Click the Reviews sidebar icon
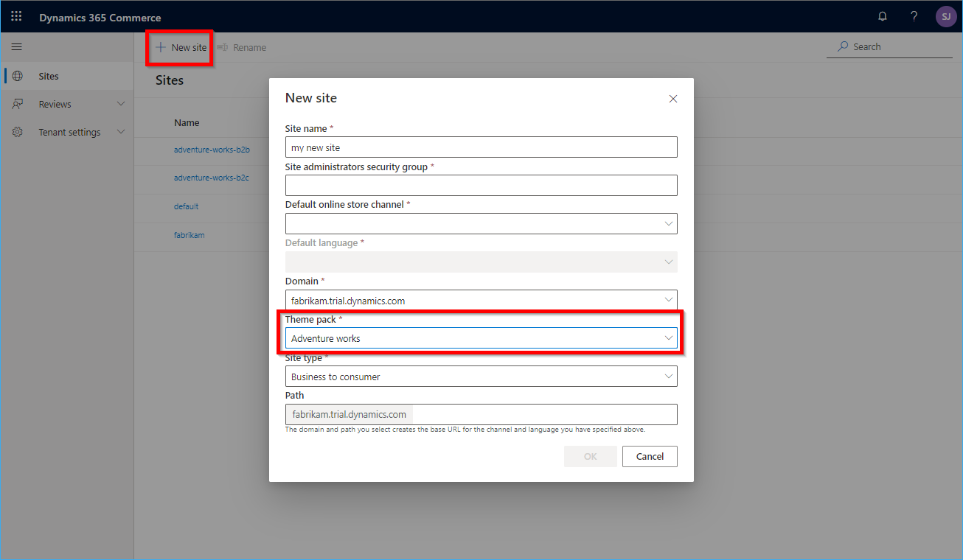 (16, 103)
